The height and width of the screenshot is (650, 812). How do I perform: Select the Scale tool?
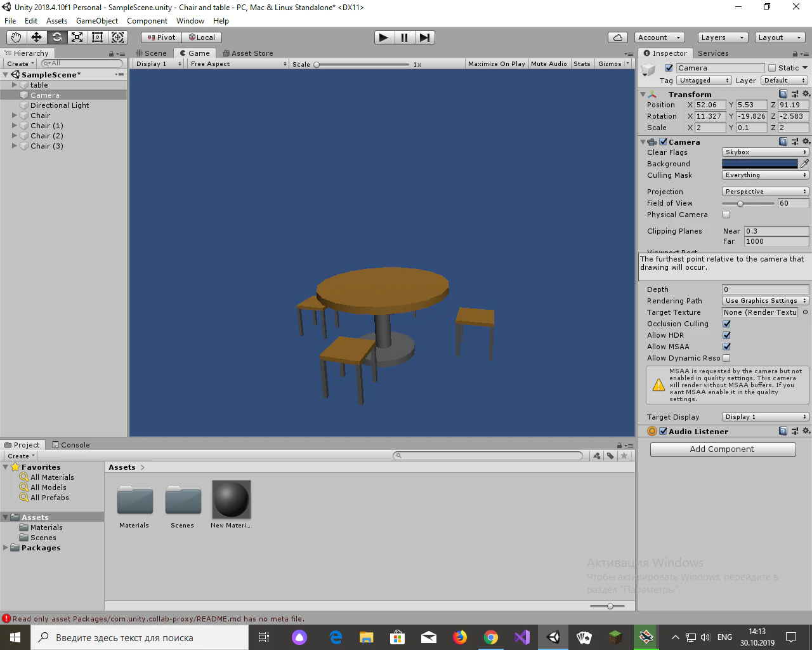coord(77,37)
